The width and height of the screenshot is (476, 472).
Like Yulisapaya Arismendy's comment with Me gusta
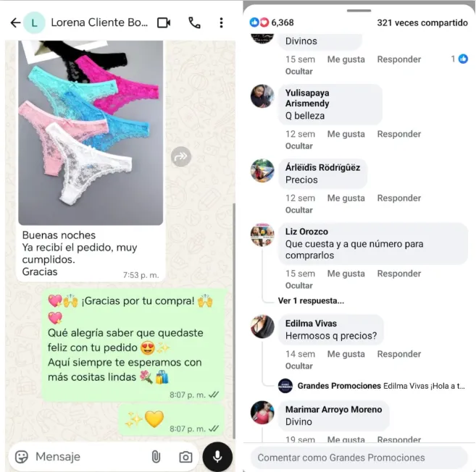point(346,134)
